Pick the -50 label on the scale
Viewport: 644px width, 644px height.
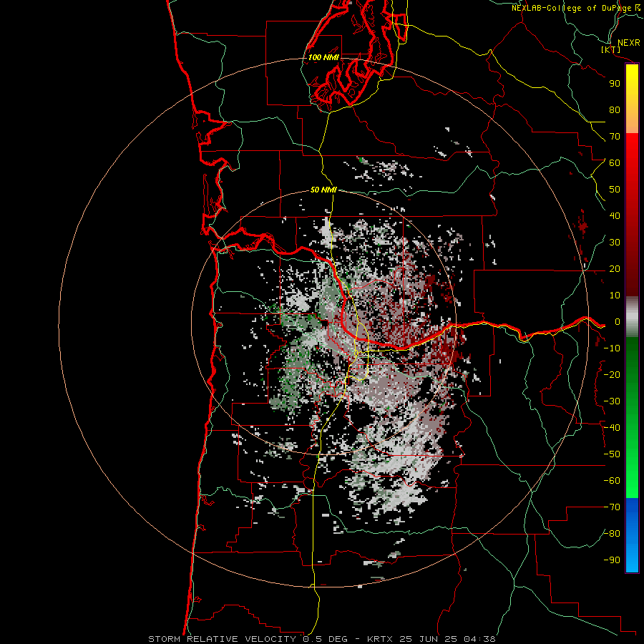612,454
